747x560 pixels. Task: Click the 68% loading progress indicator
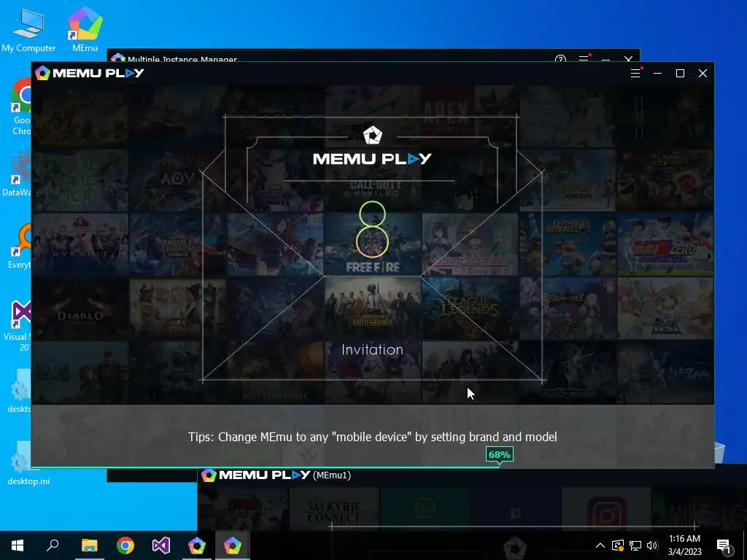[499, 455]
